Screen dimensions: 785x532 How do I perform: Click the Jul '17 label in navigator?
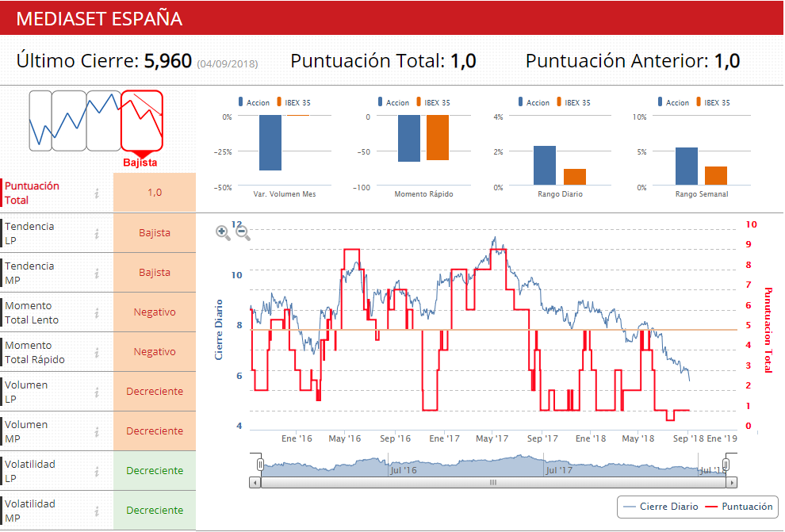[x=559, y=470]
